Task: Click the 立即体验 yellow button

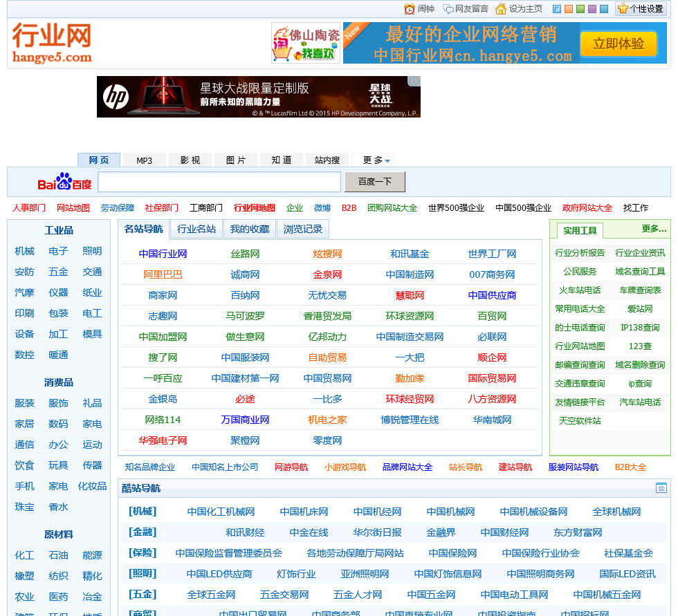Action: click(619, 44)
